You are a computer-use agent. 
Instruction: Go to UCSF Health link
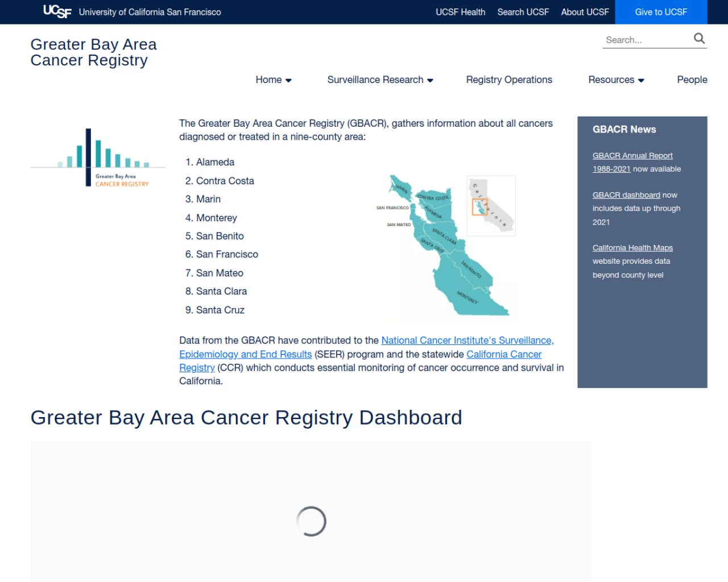(460, 12)
